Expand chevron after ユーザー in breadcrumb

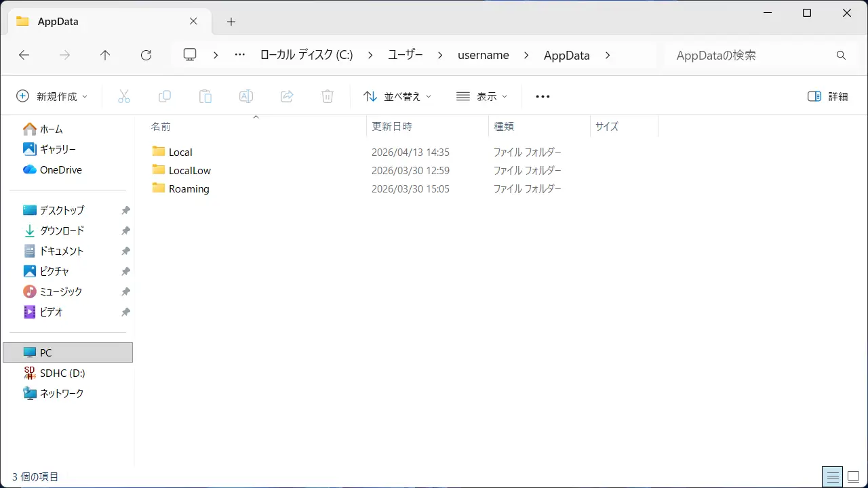click(x=440, y=56)
